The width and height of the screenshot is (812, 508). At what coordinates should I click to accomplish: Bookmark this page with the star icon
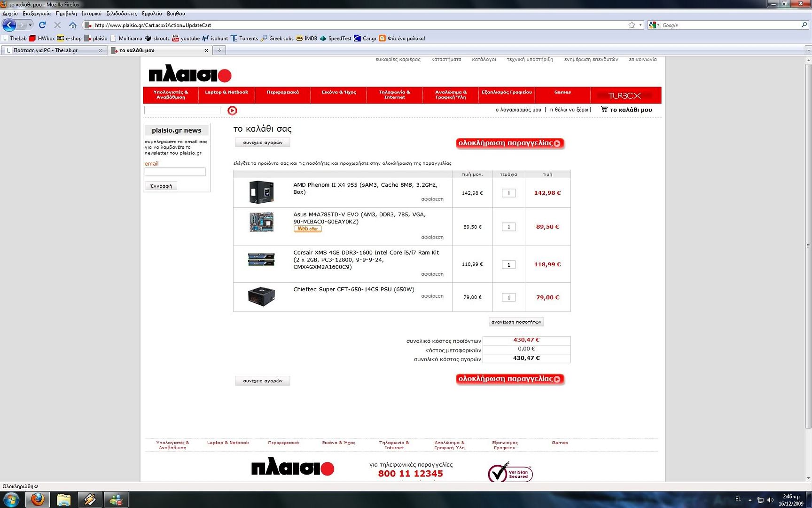pyautogui.click(x=632, y=25)
